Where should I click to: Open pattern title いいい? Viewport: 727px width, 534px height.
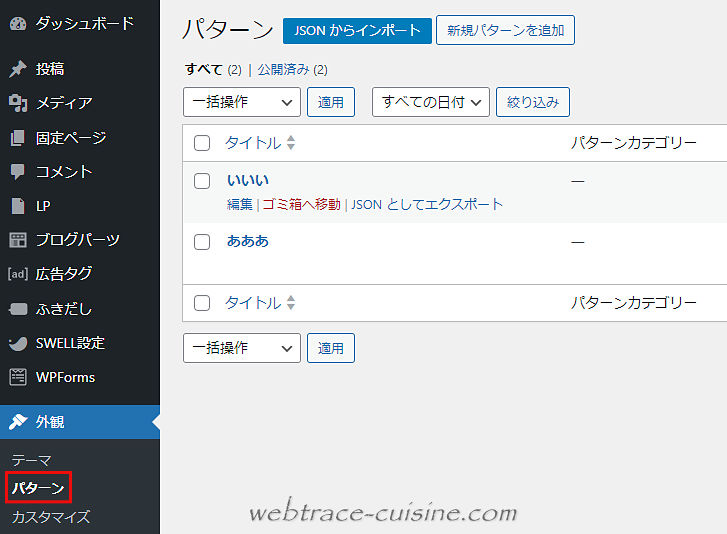pos(248,180)
